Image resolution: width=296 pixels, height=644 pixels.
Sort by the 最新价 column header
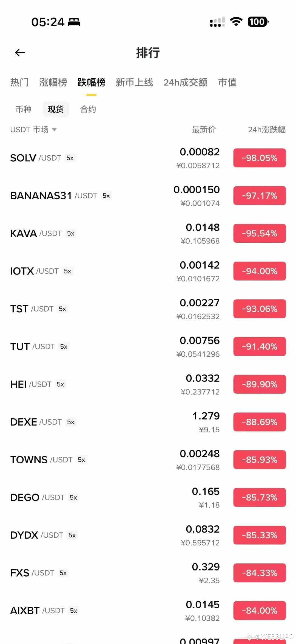(204, 130)
